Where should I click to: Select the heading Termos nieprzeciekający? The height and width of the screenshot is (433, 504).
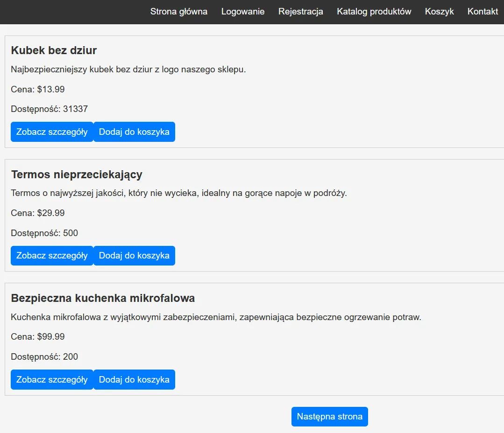pyautogui.click(x=77, y=175)
